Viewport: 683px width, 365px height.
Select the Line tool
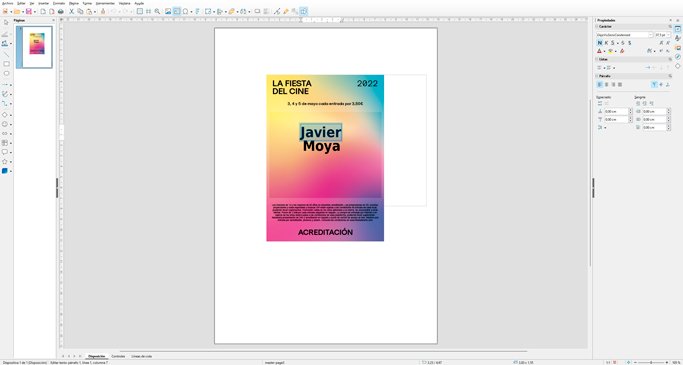(x=6, y=54)
